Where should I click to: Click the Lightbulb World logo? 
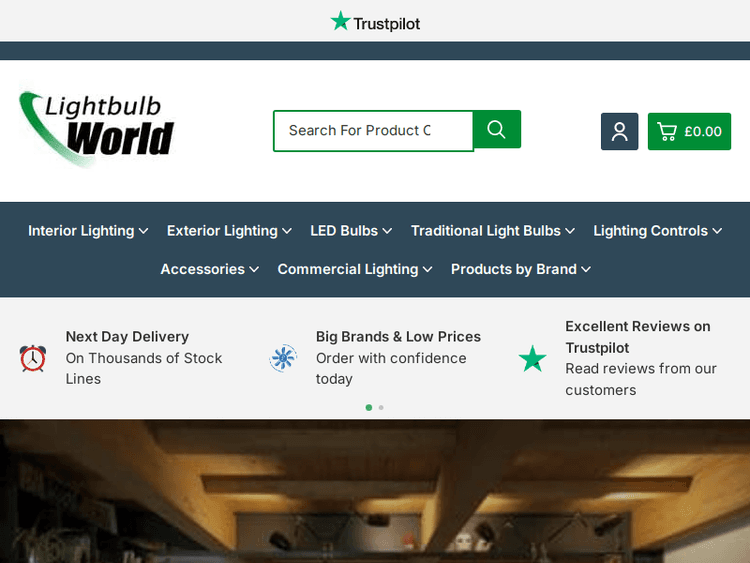[97, 129]
